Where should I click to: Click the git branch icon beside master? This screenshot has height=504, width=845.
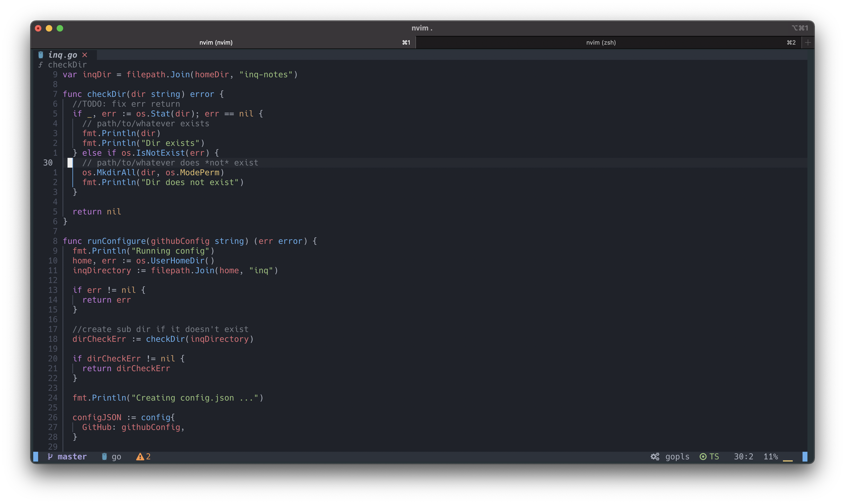point(50,456)
